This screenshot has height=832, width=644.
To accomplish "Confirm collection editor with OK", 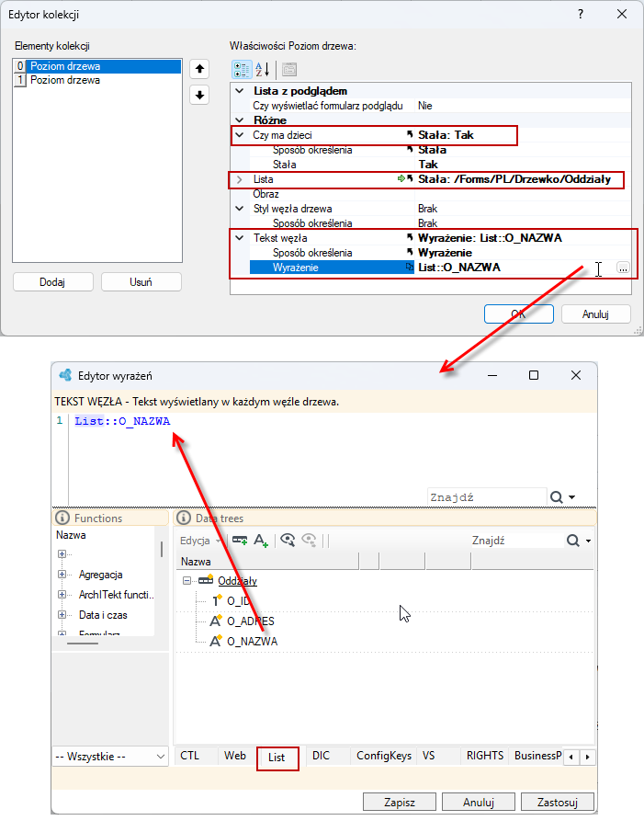I will (519, 313).
